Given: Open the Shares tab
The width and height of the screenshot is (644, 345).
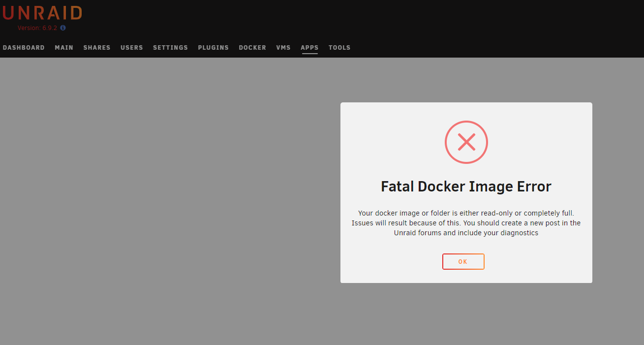Looking at the screenshot, I should [x=97, y=48].
